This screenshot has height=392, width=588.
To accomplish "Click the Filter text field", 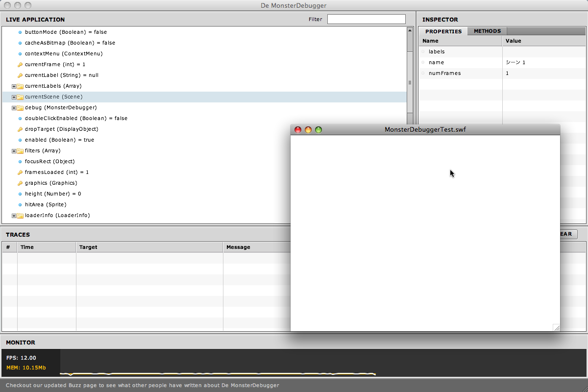I will 366,19.
